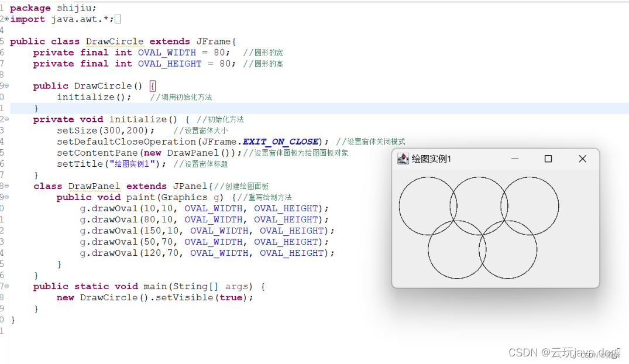The height and width of the screenshot is (364, 629).
Task: Collapse the main method at line 27
Action: 5,286
